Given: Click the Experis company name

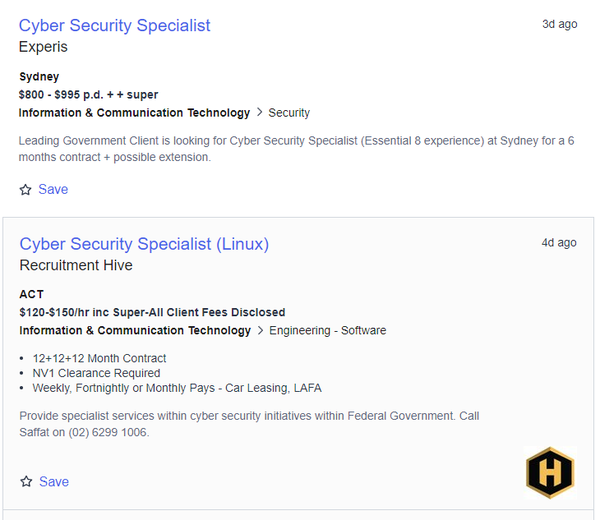Looking at the screenshot, I should 43,47.
